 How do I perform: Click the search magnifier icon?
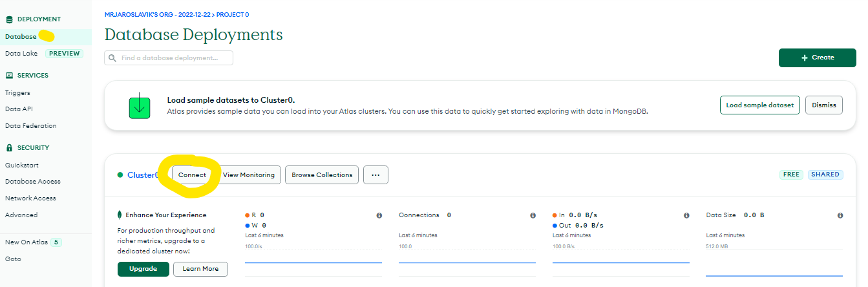(x=113, y=58)
